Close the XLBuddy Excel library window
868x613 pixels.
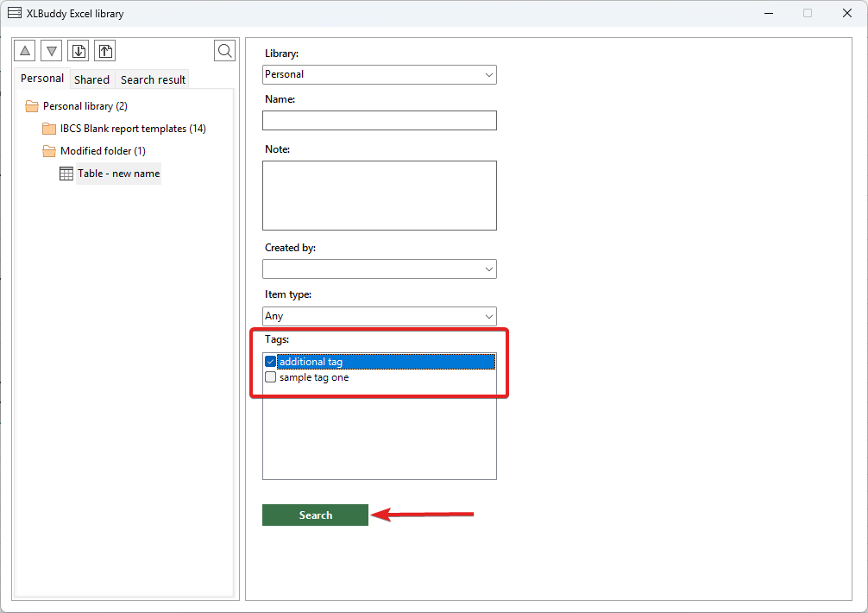coord(846,13)
